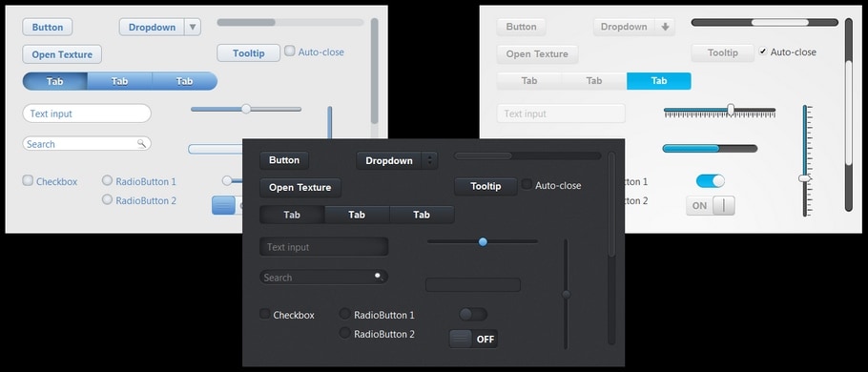Select the middle Tab in dark theme
This screenshot has width=868, height=372.
(x=357, y=215)
